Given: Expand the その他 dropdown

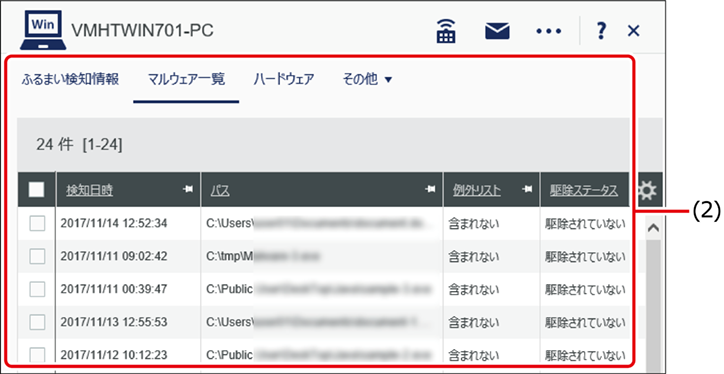Looking at the screenshot, I should (367, 79).
